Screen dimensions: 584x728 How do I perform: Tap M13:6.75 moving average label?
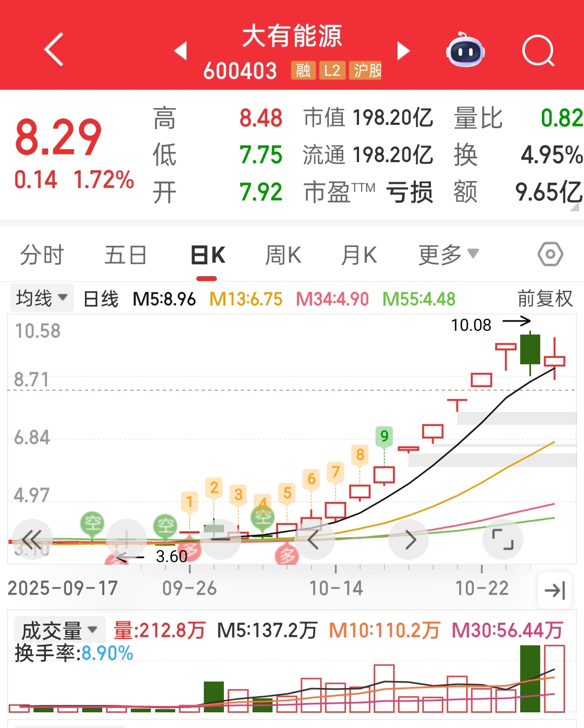point(246,299)
